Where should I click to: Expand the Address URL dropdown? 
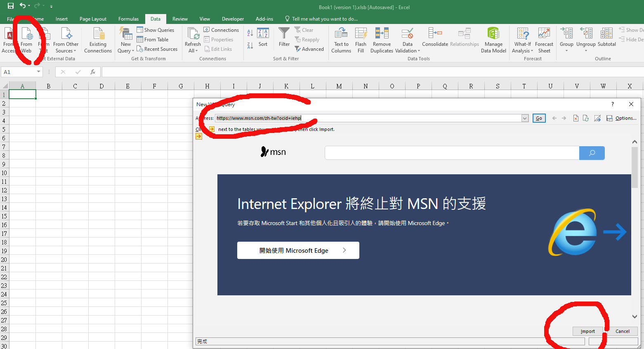coord(525,119)
